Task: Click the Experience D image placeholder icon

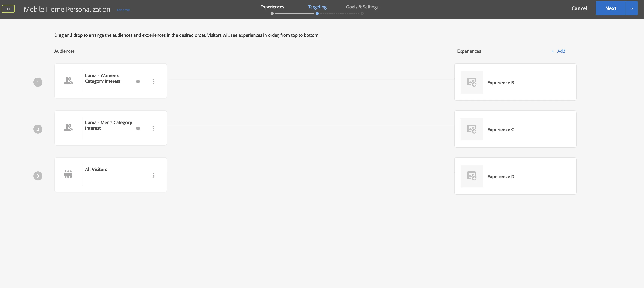Action: [472, 176]
